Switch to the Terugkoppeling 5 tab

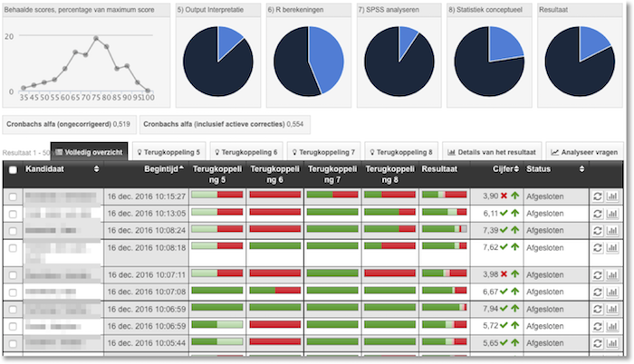[176, 151]
